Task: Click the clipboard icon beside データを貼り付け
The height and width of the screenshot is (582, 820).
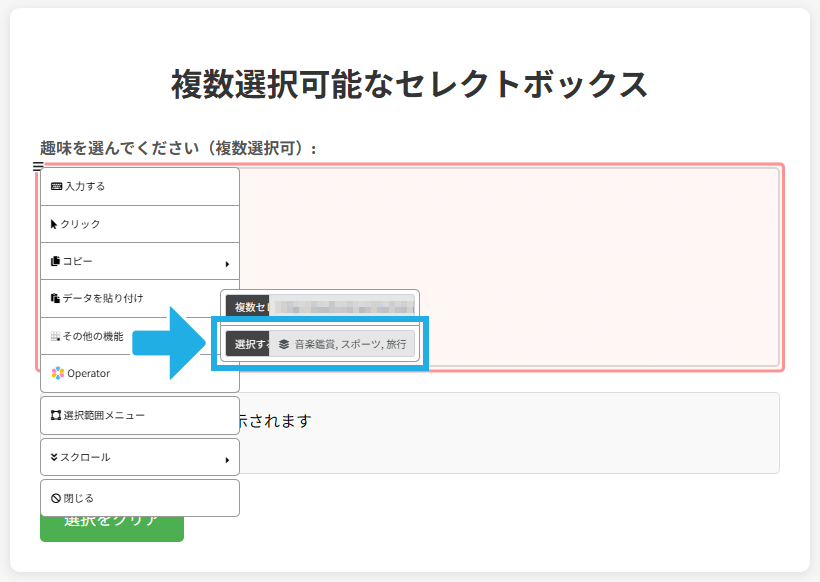Action: (x=55, y=298)
